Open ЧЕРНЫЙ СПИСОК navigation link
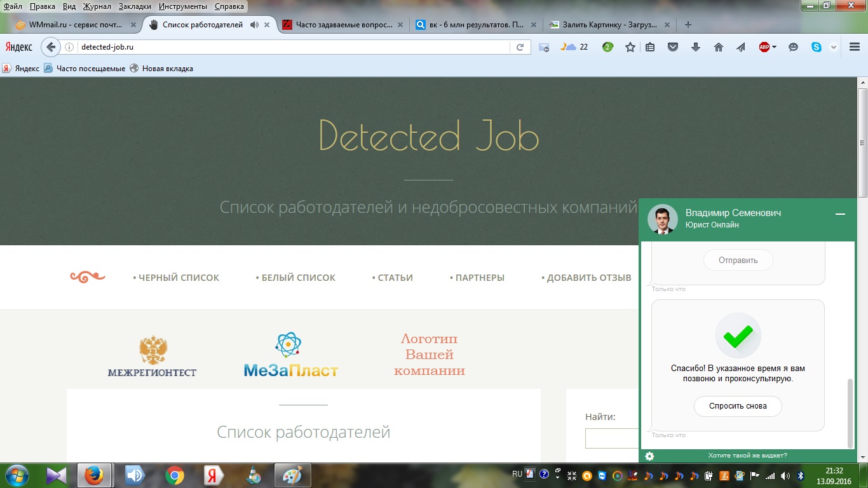868x488 pixels. (176, 278)
